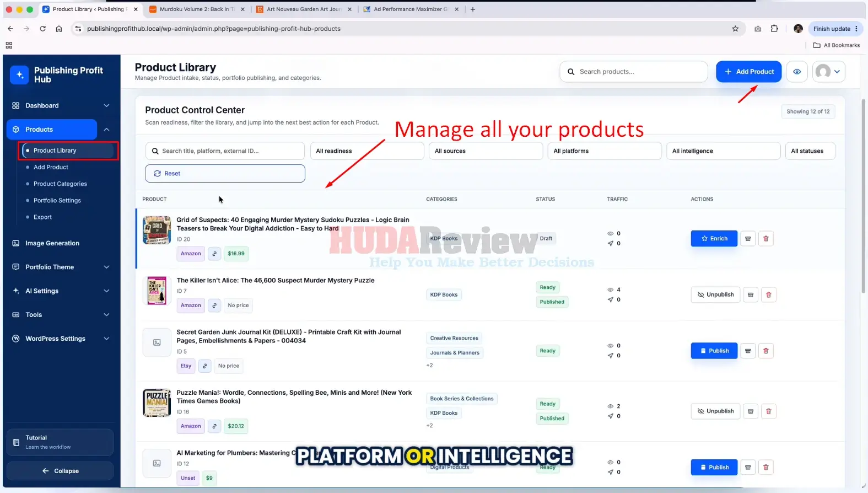This screenshot has width=868, height=493.
Task: Click the Image Generation sidebar icon
Action: [x=16, y=243]
